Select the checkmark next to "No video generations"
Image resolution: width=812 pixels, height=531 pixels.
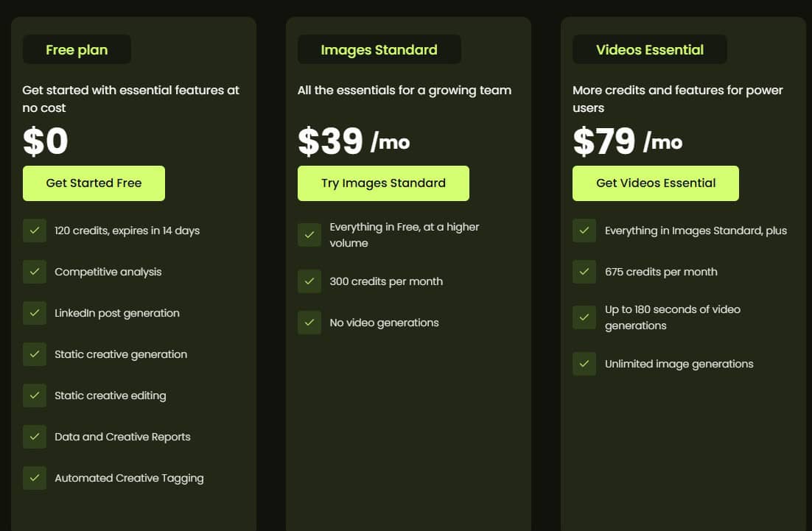(x=309, y=323)
